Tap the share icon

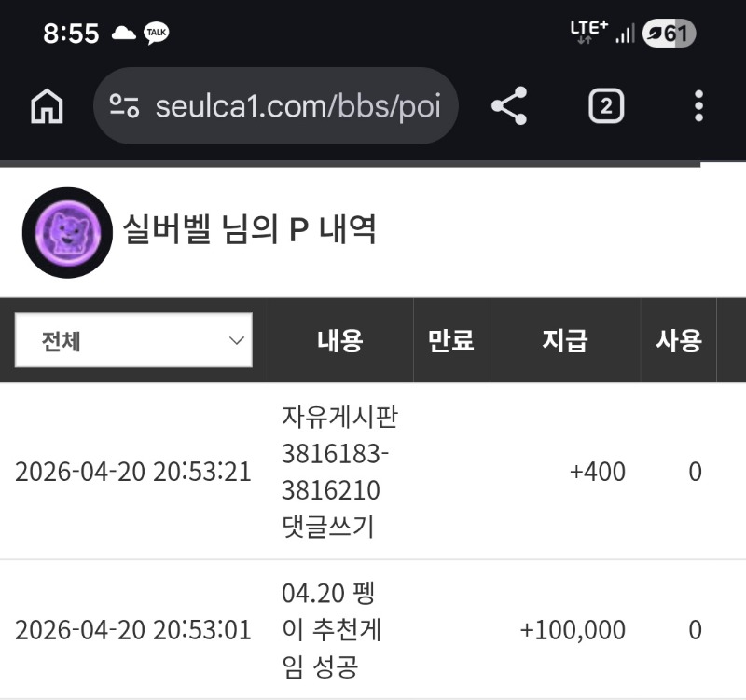click(x=509, y=106)
